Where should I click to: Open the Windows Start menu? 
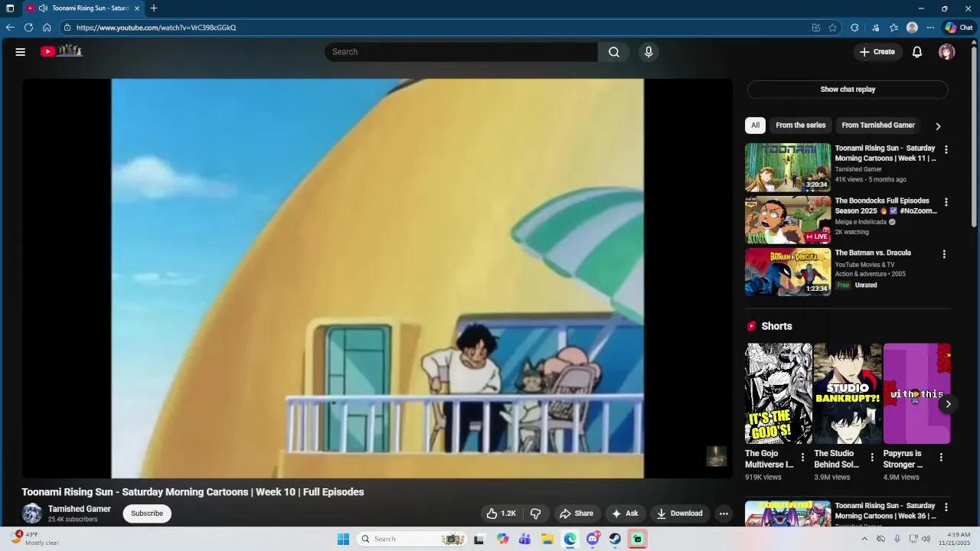click(343, 539)
